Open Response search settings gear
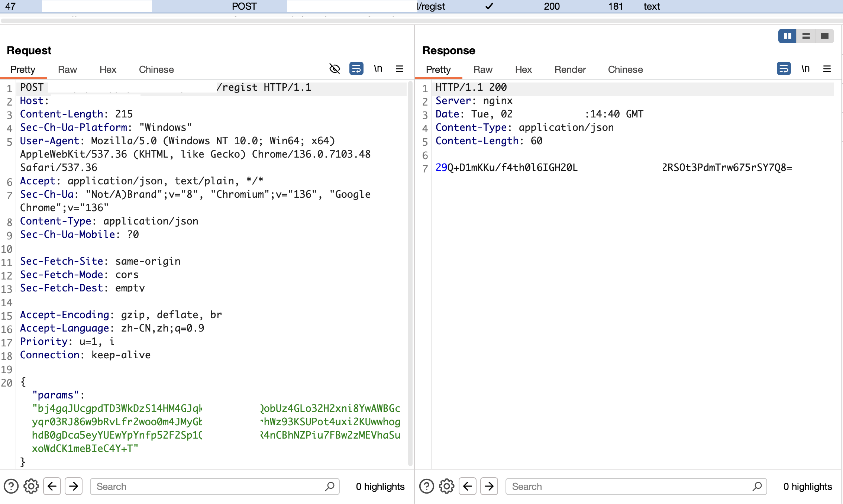The width and height of the screenshot is (843, 504). click(x=447, y=486)
